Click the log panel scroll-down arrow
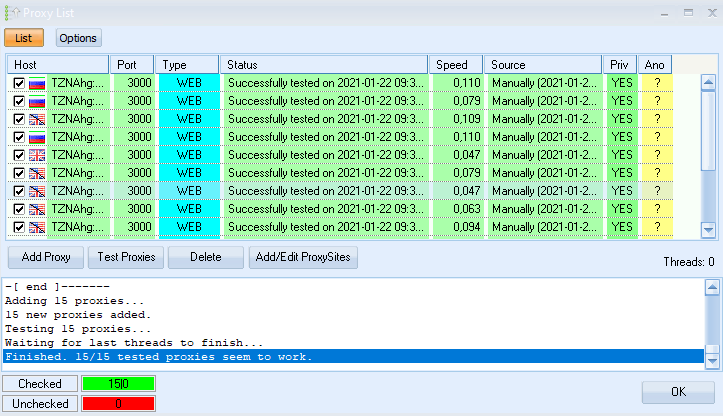Screen dimensions: 723x416 [712, 362]
